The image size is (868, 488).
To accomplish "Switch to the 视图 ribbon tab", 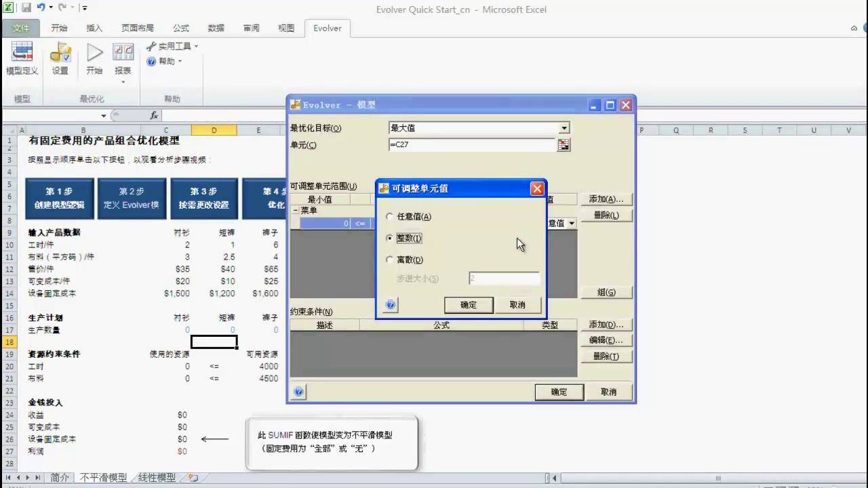I will click(x=286, y=28).
